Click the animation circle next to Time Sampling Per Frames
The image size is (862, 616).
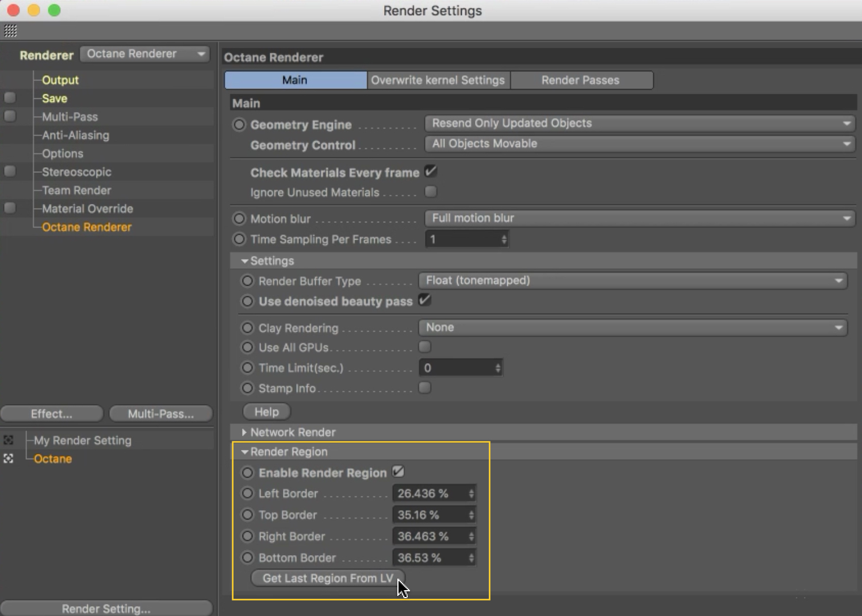tap(239, 239)
